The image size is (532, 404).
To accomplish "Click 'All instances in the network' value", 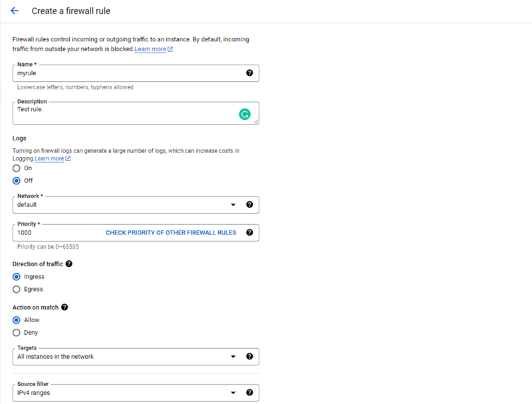I will tap(55, 357).
